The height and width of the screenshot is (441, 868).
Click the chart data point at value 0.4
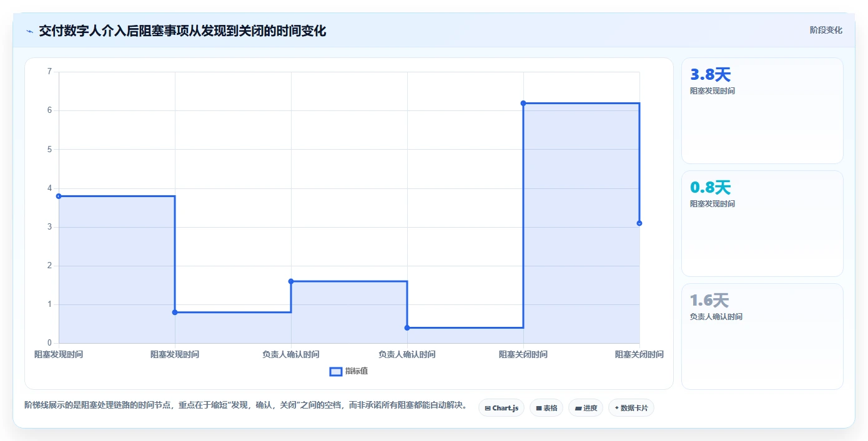pos(407,327)
